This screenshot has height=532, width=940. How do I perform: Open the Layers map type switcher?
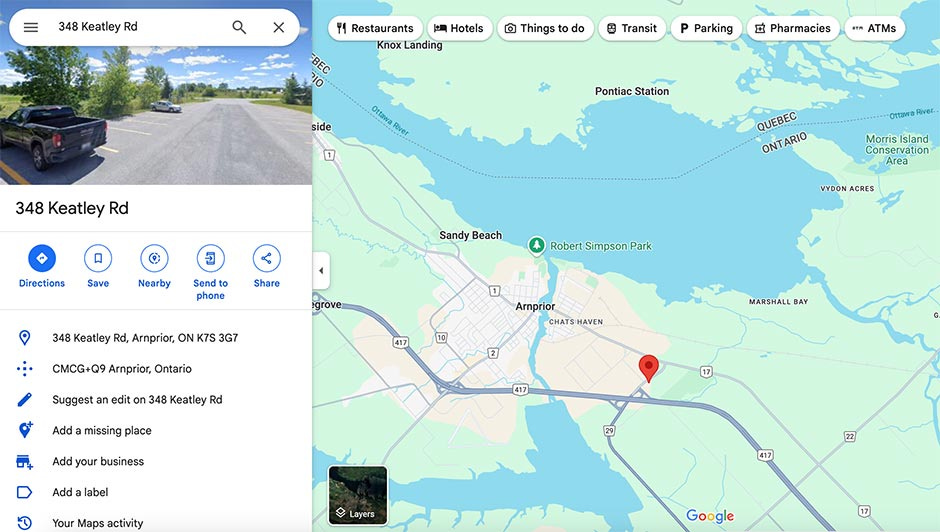point(358,495)
